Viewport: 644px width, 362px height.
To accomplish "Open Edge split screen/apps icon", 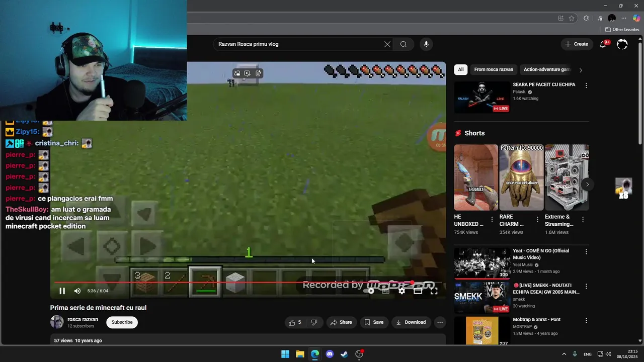I will click(x=561, y=18).
